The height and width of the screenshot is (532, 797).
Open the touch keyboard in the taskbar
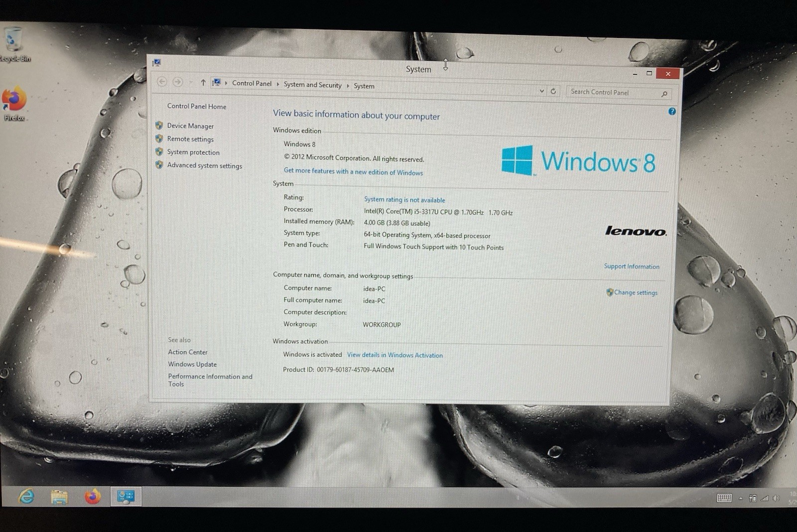point(724,498)
